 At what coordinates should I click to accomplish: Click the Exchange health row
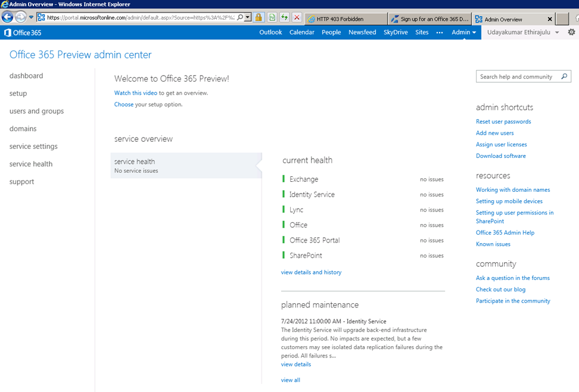(363, 179)
